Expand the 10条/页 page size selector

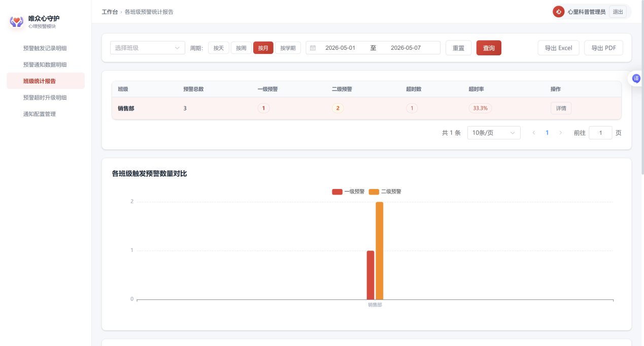[494, 133]
